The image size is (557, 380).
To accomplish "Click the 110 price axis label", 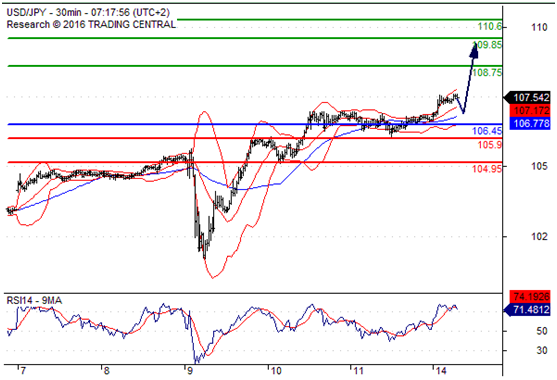I will click(x=539, y=27).
